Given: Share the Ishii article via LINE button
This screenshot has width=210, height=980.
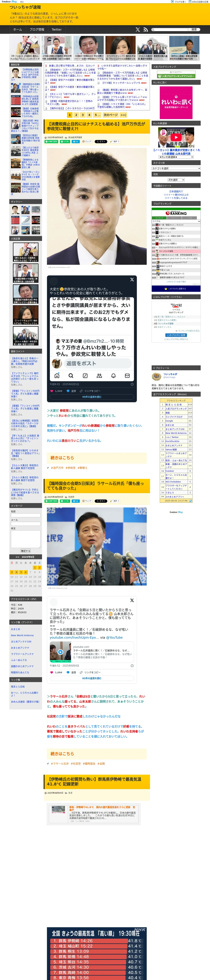Looking at the screenshot, I should coord(52,501).
